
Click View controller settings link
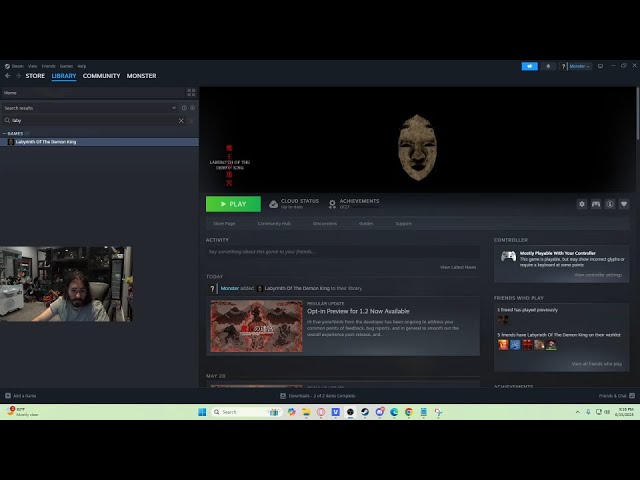click(597, 275)
